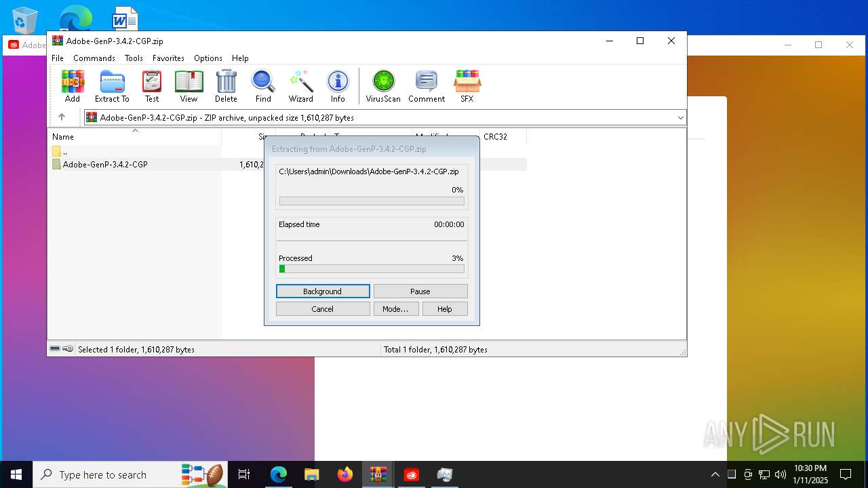Show hidden system tray icons
The height and width of the screenshot is (488, 868).
715,474
